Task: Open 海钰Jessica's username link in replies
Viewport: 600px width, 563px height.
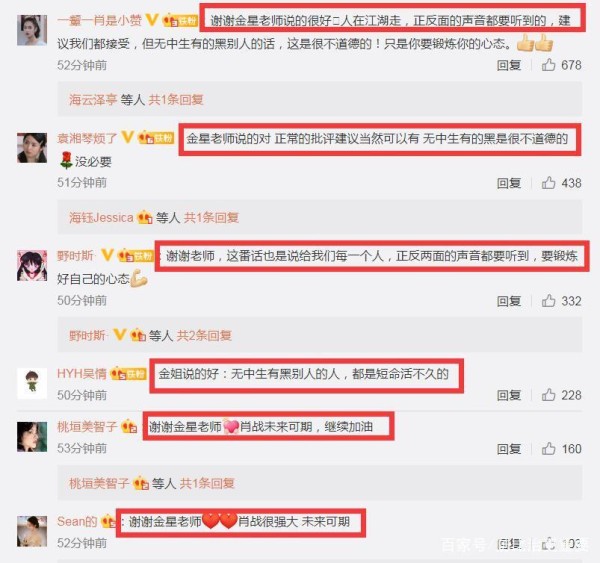Action: click(x=101, y=218)
